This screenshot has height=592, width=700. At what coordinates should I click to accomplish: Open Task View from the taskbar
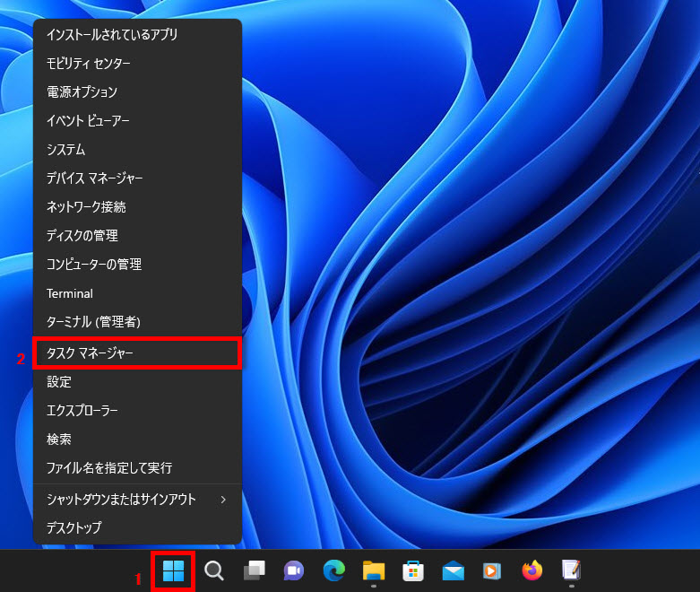pyautogui.click(x=254, y=570)
